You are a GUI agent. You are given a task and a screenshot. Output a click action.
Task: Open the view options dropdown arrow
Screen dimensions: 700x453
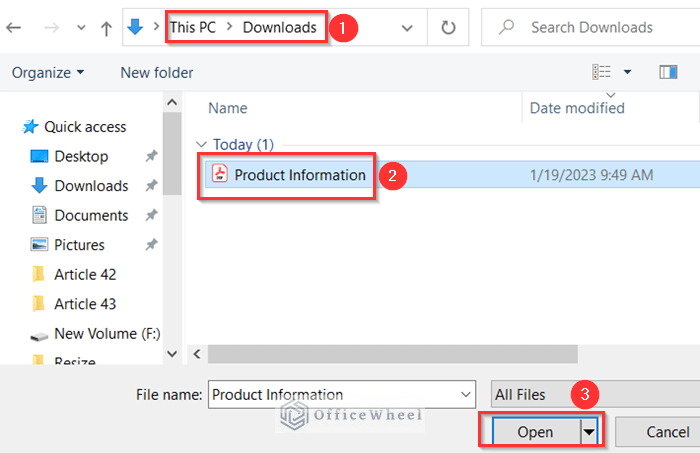(x=627, y=72)
